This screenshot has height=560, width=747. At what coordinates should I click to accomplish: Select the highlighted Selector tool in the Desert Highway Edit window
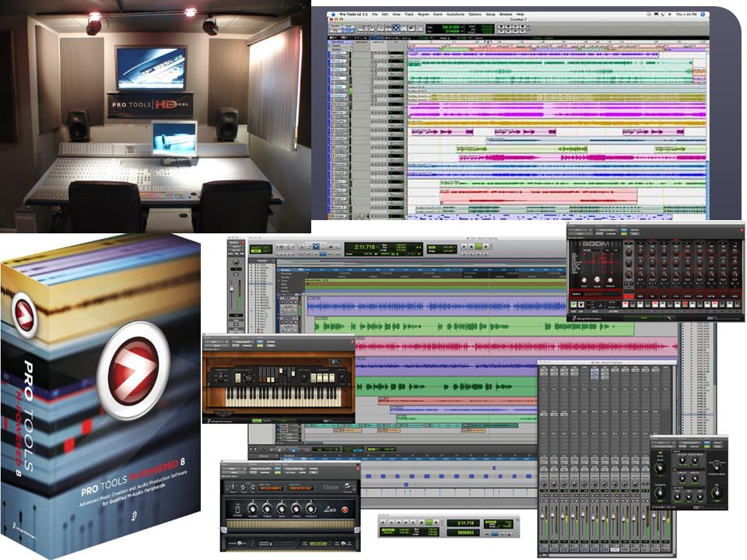pos(315,247)
